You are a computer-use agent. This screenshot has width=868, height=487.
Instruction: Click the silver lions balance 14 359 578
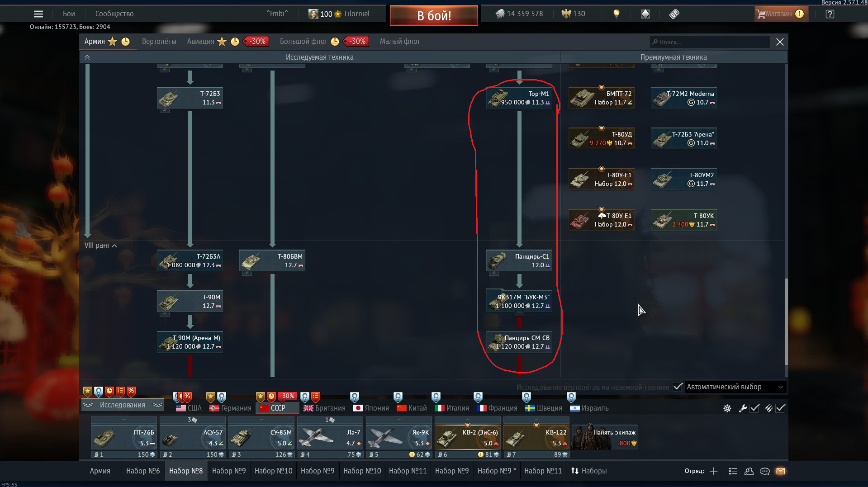coord(520,14)
